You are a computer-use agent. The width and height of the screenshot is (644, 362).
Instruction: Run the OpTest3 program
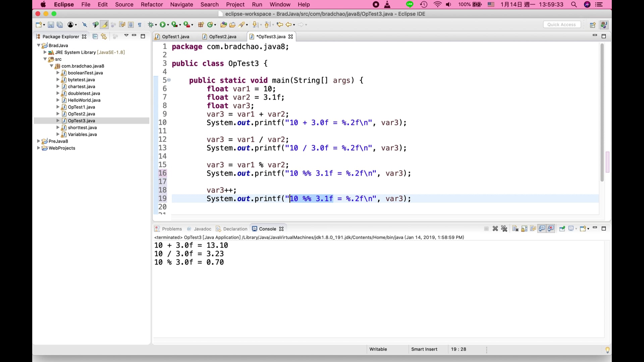(x=163, y=24)
